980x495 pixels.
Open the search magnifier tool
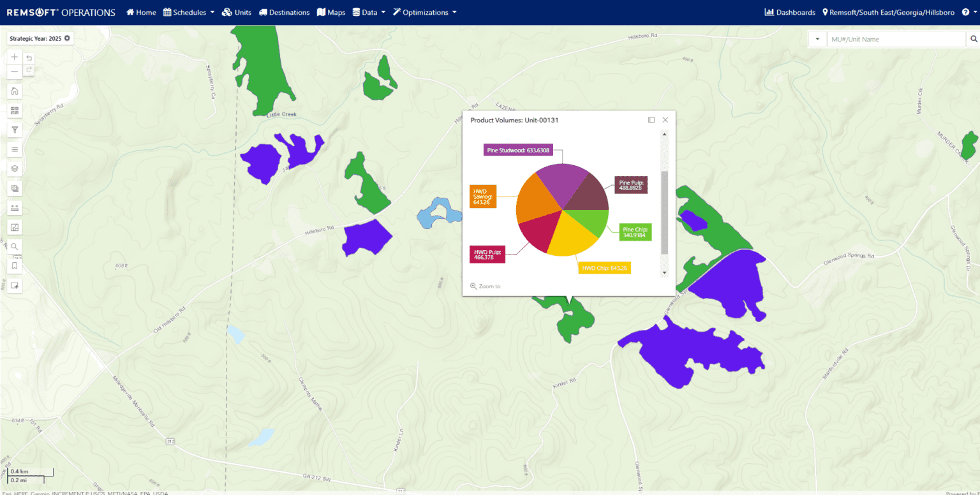(x=14, y=246)
